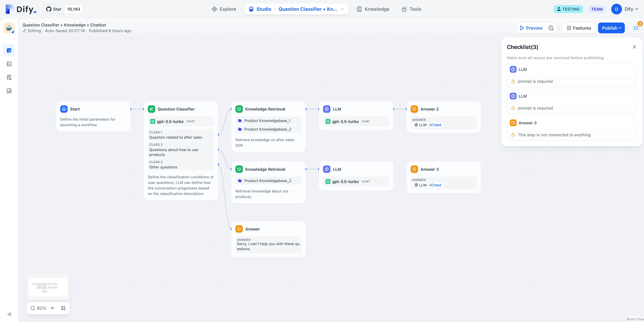Expand the collapsed sidebar arrow icon

click(9, 314)
